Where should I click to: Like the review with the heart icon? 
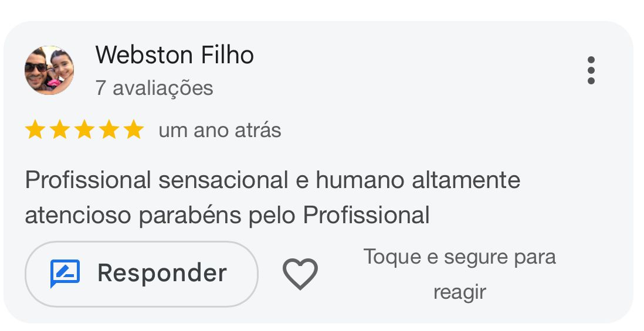pos(300,274)
